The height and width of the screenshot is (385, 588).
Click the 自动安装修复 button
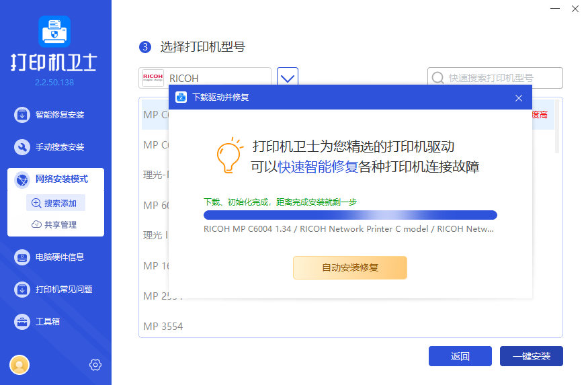350,267
